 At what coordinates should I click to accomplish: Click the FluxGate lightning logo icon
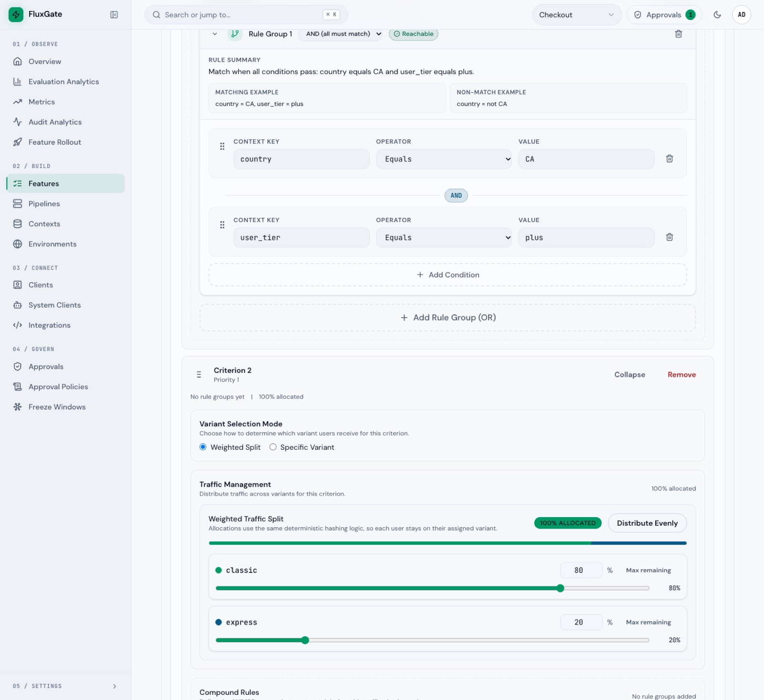(16, 14)
